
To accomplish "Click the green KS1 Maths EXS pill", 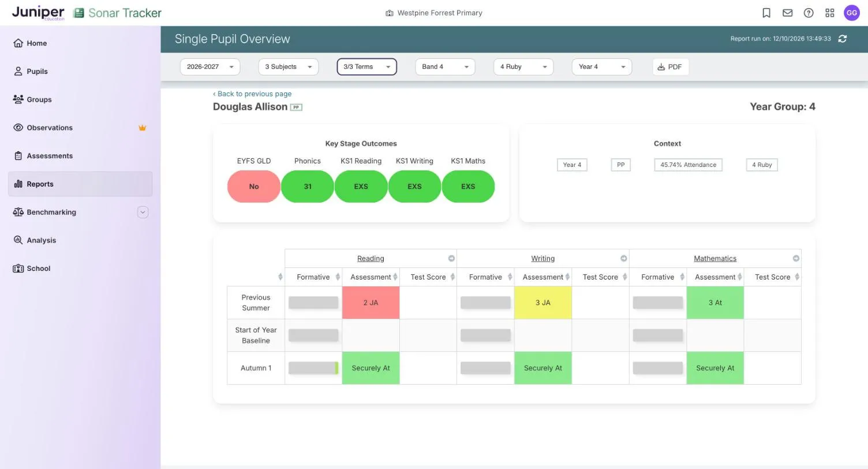I will 468,187.
